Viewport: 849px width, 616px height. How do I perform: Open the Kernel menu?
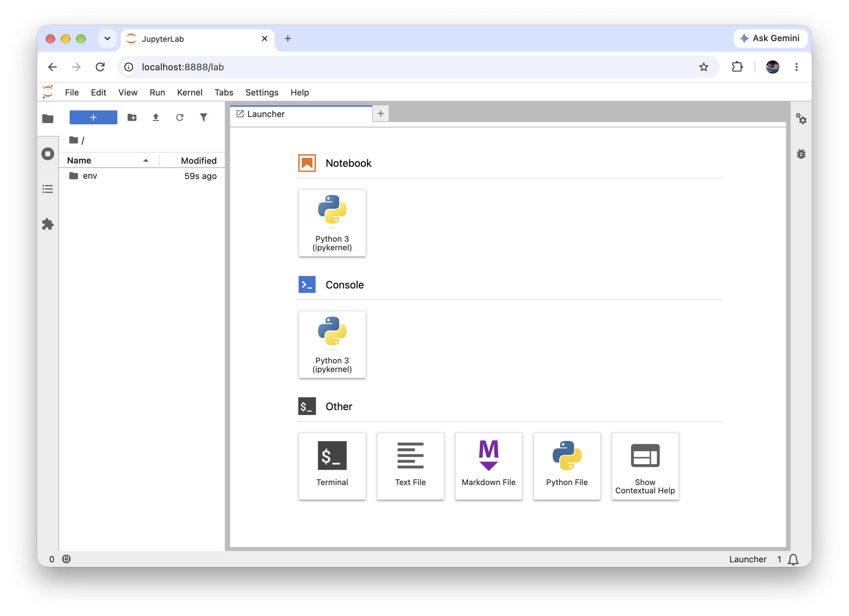(x=189, y=92)
